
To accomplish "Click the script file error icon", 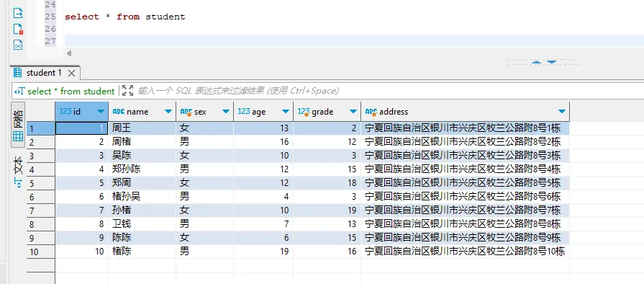I will point(18,30).
